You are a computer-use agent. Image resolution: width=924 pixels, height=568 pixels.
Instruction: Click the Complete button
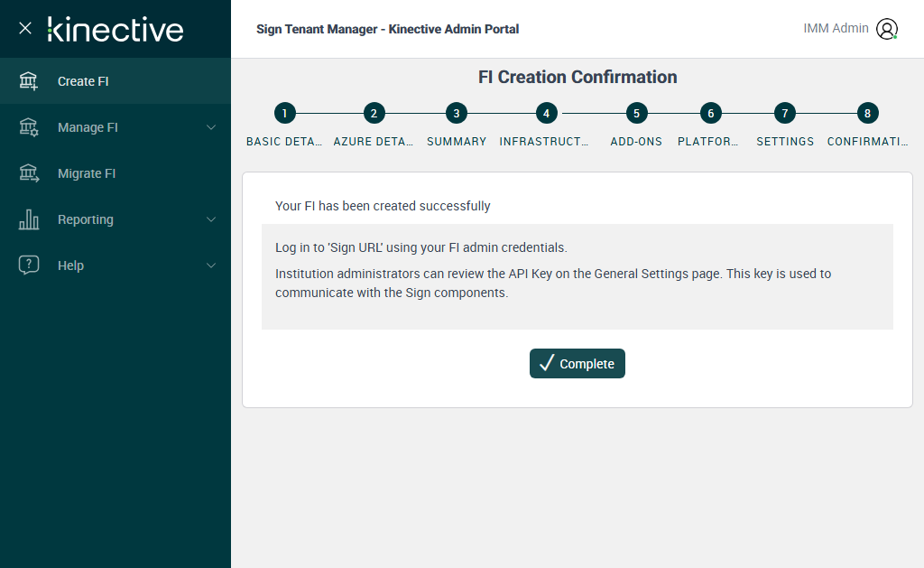577,363
